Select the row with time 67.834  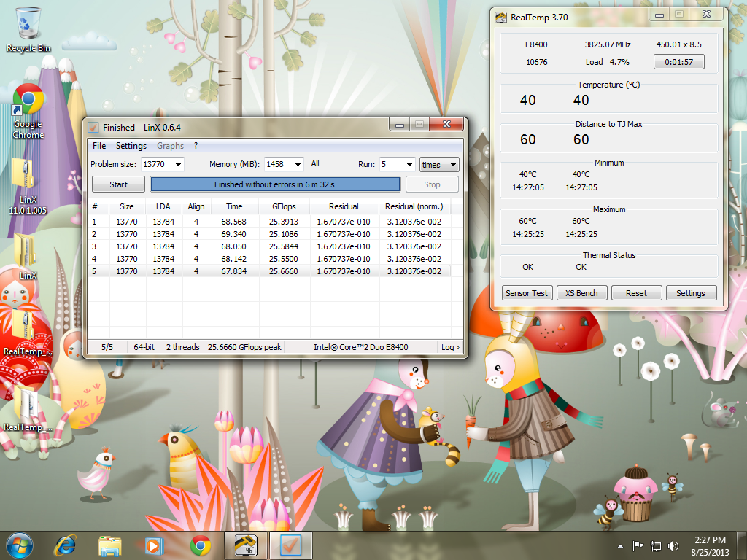click(269, 271)
